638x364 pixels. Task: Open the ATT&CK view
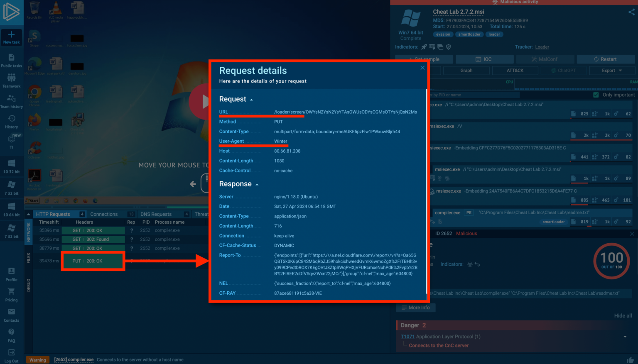tap(515, 71)
